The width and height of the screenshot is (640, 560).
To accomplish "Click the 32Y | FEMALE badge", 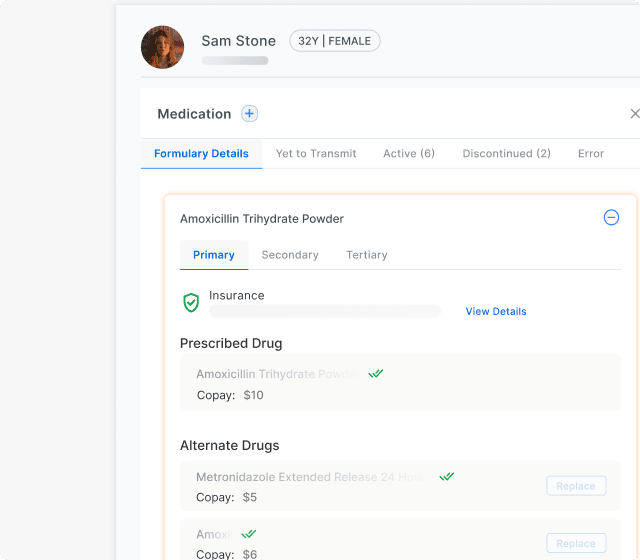I will tap(335, 41).
